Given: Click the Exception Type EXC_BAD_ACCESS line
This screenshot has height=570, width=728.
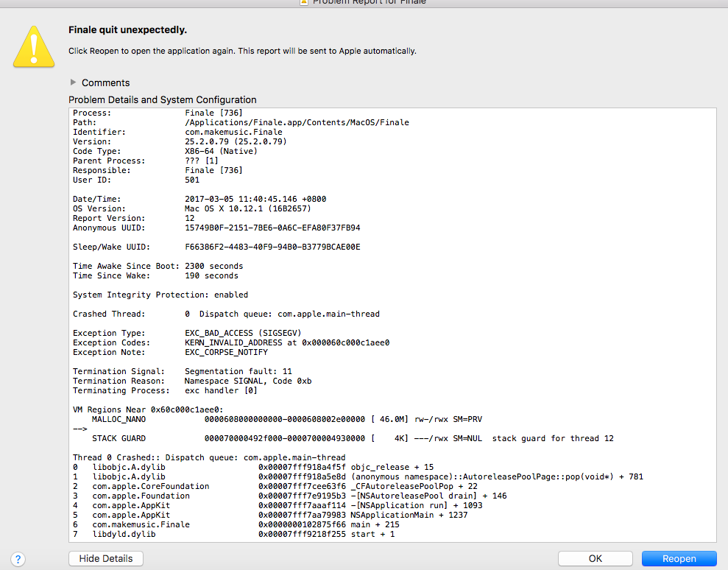Looking at the screenshot, I should tap(242, 333).
